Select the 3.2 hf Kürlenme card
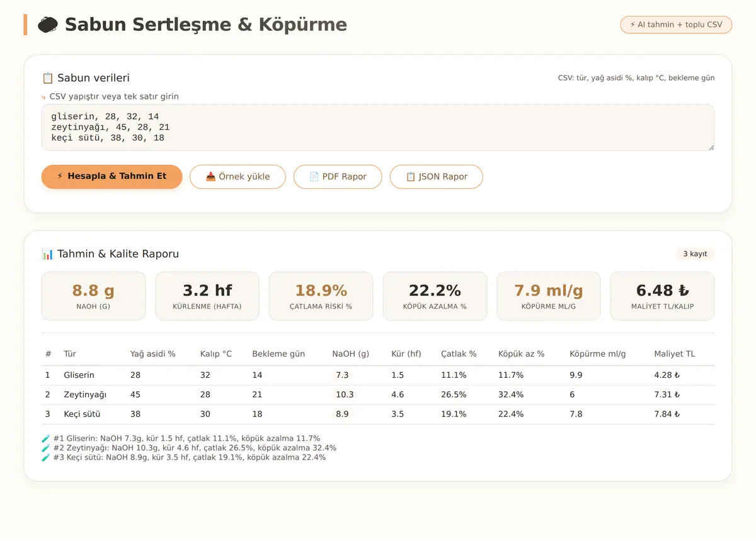This screenshot has width=756, height=539. 207,296
